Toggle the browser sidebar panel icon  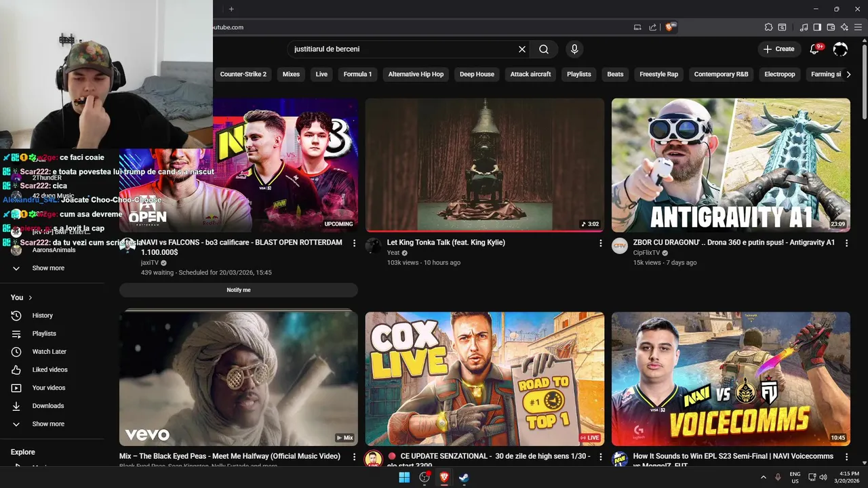818,27
